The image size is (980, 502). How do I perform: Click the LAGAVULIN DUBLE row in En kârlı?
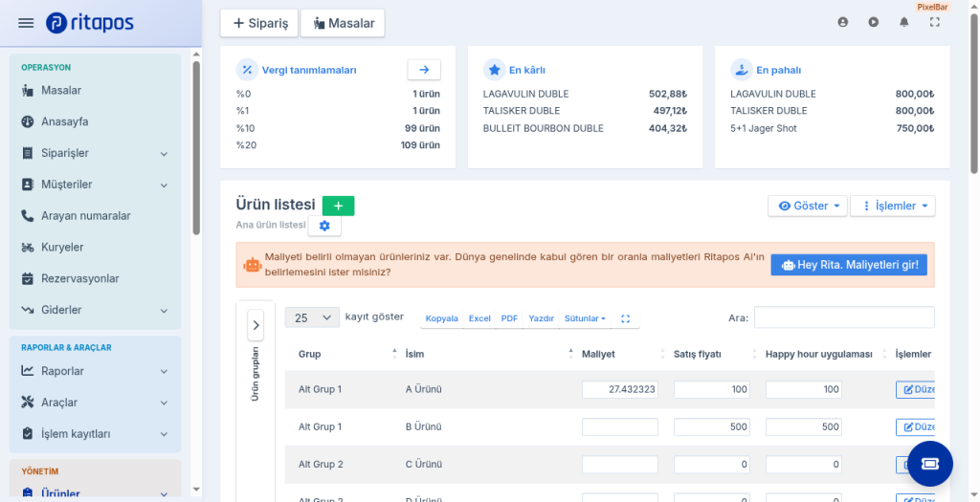[x=585, y=95]
